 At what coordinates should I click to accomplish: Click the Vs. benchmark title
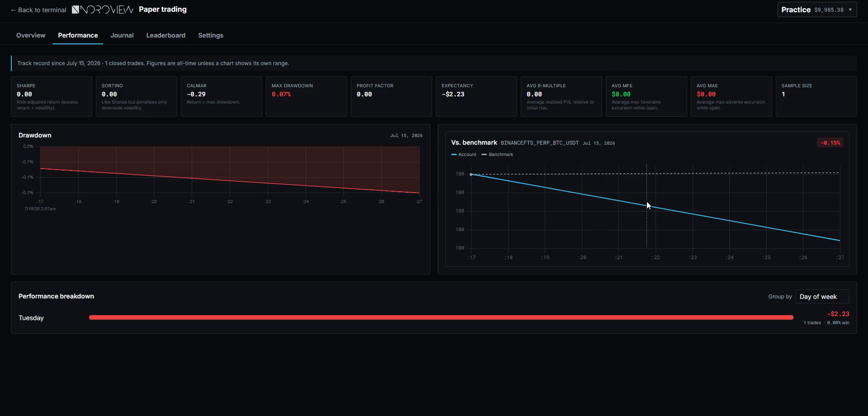coord(474,142)
